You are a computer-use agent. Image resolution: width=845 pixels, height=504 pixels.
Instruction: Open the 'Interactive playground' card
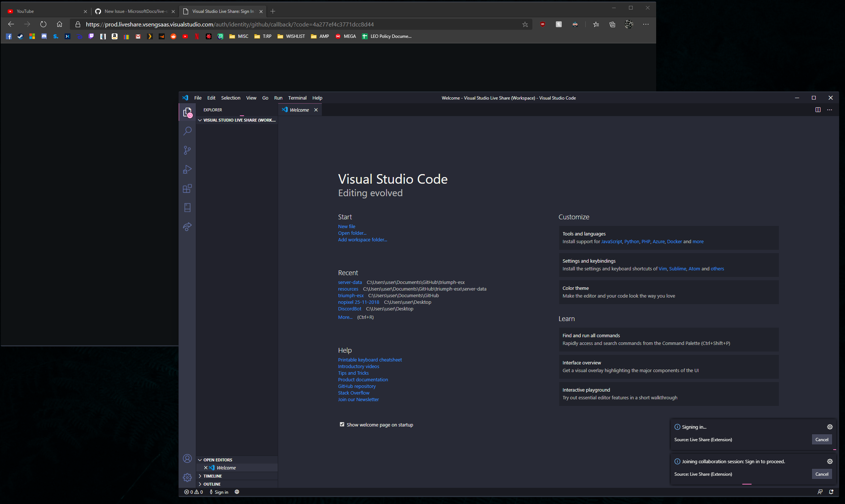(669, 394)
